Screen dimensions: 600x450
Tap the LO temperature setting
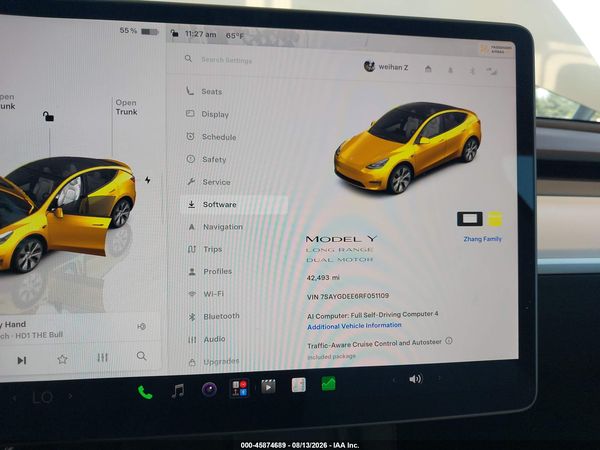[x=42, y=398]
